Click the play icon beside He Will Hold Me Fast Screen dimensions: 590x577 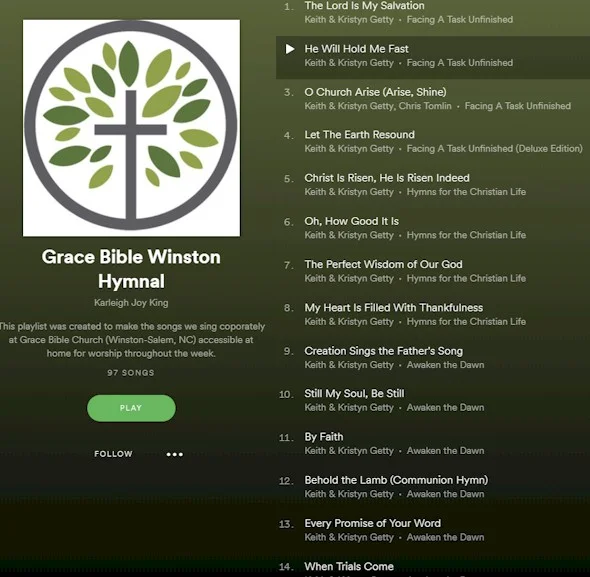[290, 49]
